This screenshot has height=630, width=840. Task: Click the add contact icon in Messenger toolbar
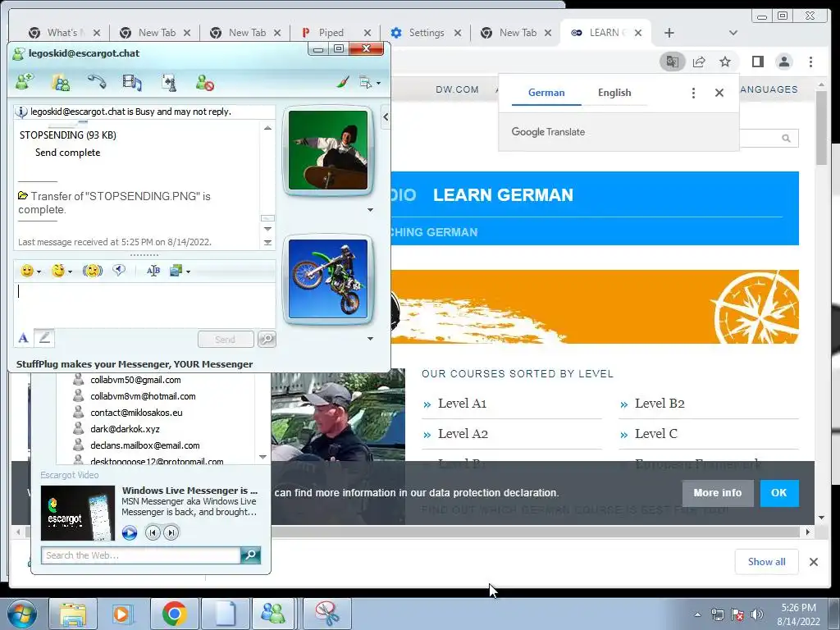tap(25, 83)
